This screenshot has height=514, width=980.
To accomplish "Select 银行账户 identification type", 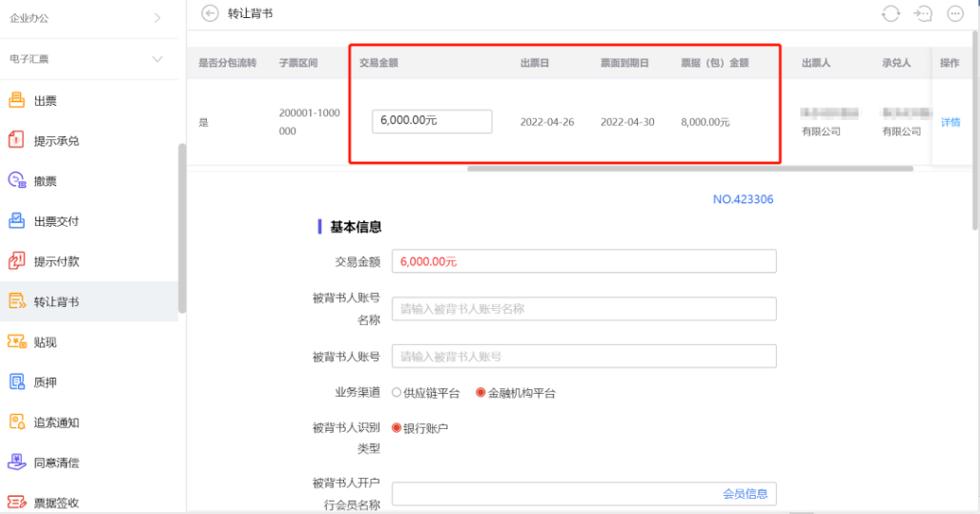I will pos(397,428).
